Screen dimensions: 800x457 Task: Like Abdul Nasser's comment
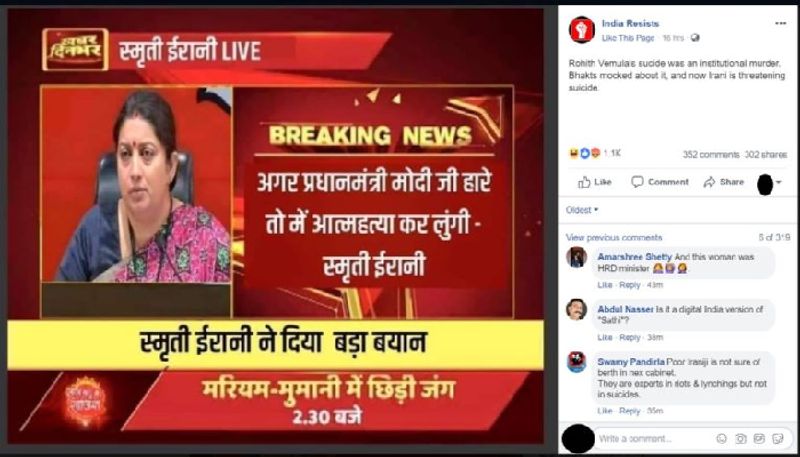(605, 337)
